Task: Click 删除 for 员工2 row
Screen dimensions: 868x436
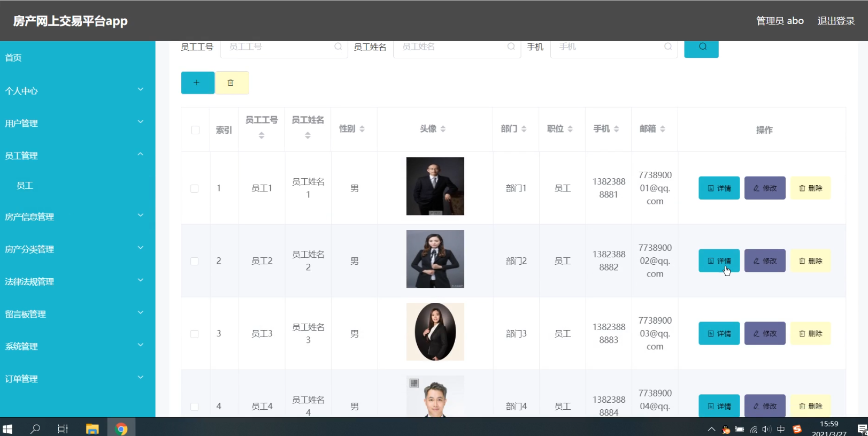Action: tap(811, 261)
